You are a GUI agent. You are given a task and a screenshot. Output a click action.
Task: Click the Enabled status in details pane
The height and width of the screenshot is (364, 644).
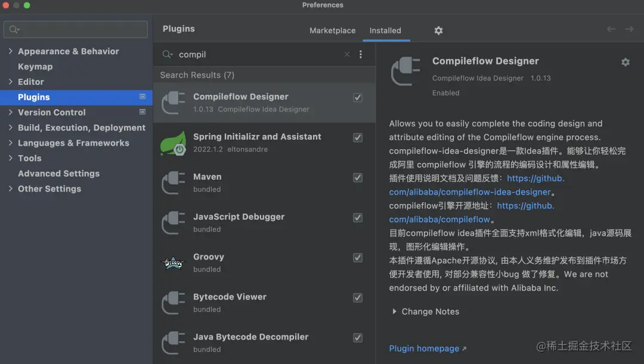(x=445, y=93)
